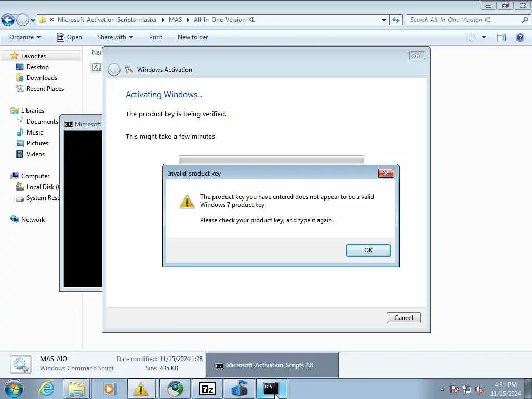Image resolution: width=532 pixels, height=399 pixels.
Task: Click the warning triangle taskbar icon
Action: (x=141, y=389)
